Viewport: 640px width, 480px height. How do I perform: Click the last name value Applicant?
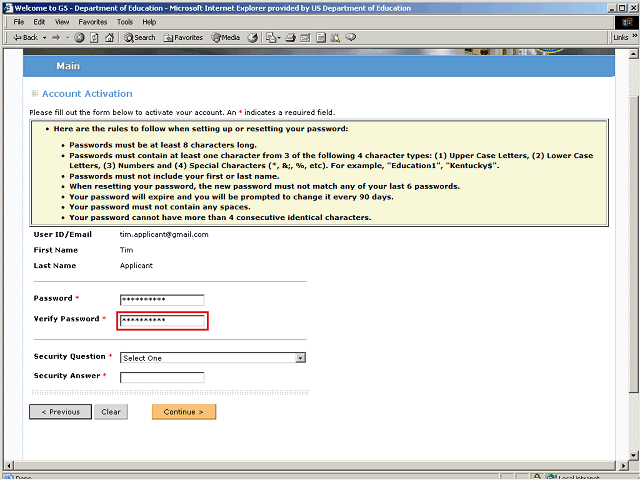[136, 265]
